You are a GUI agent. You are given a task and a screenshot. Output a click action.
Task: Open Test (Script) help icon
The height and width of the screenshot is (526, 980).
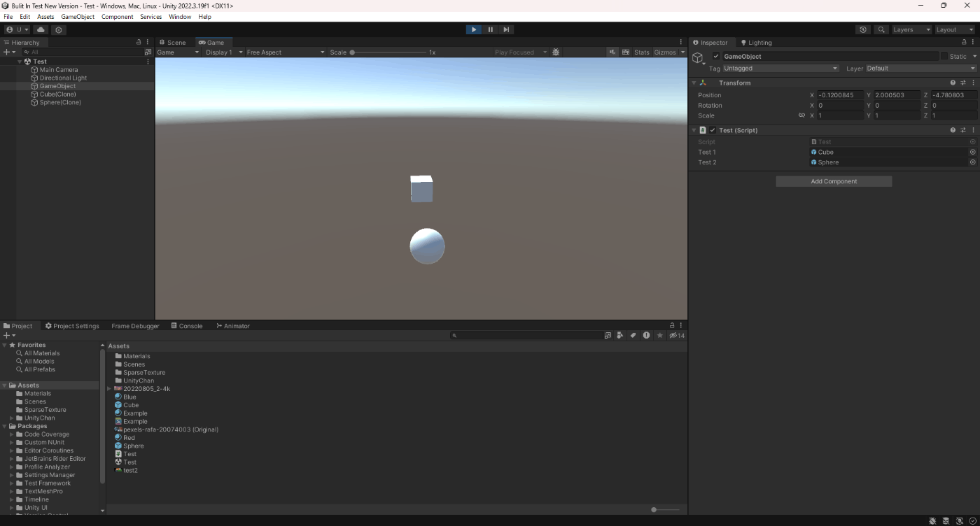click(953, 130)
